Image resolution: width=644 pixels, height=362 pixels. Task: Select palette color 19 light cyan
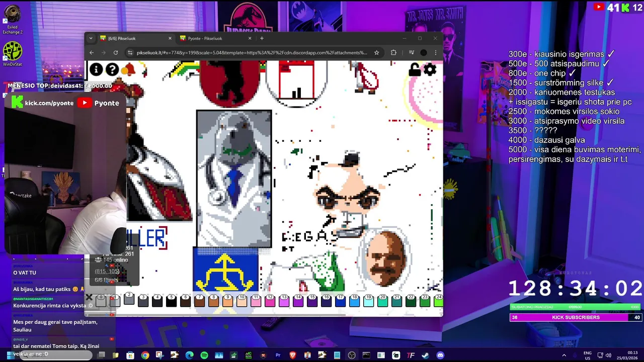368,300
